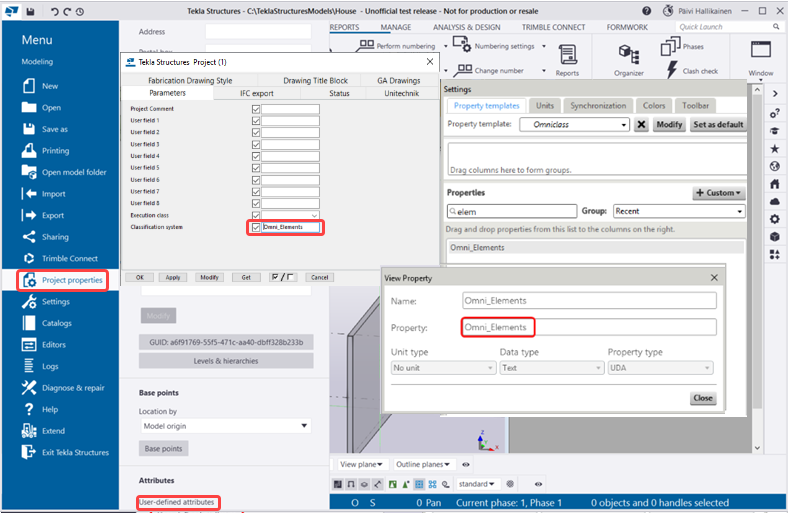Click the Save icon in title bar

pos(30,11)
